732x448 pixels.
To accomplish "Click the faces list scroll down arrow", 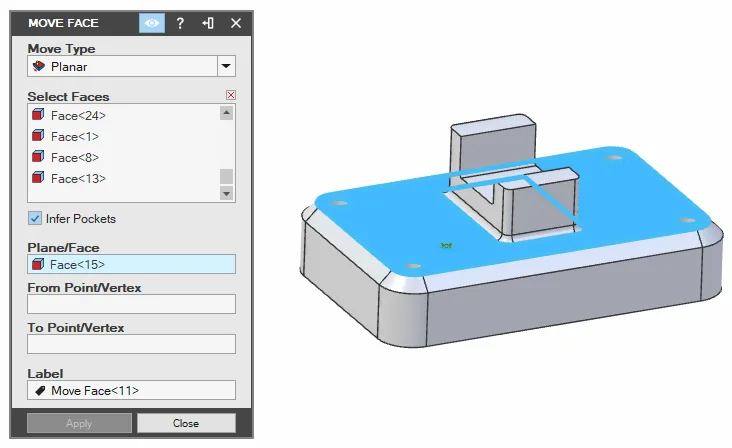I will click(226, 193).
